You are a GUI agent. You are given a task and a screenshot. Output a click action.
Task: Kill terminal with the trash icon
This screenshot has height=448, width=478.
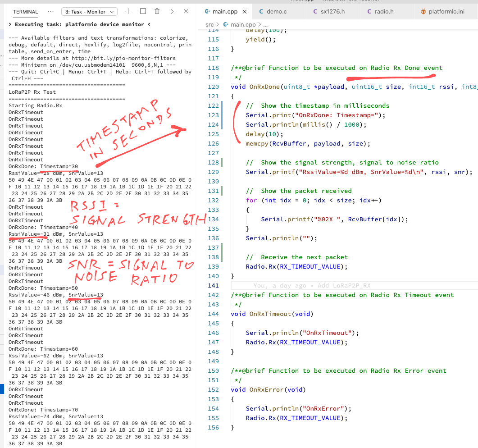pos(157,11)
